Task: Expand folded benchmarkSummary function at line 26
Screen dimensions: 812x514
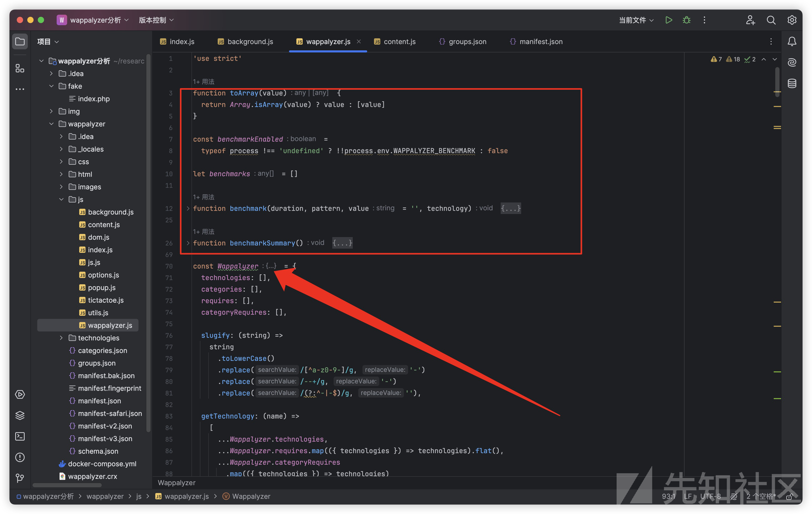Action: pos(188,243)
